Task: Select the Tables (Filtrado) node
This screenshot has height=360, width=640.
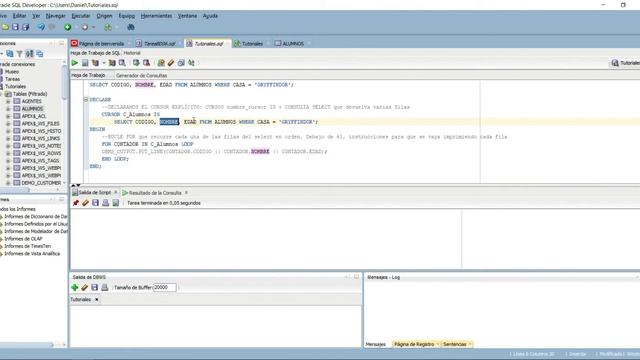Action: point(29,94)
